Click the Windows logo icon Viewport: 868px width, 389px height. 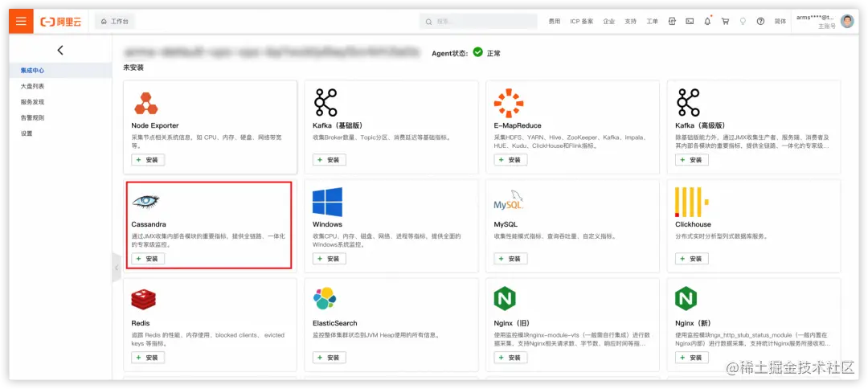pyautogui.click(x=327, y=202)
